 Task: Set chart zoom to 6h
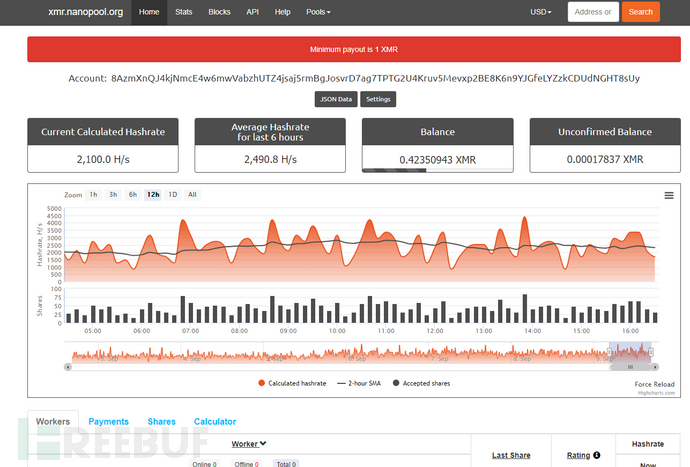(133, 195)
